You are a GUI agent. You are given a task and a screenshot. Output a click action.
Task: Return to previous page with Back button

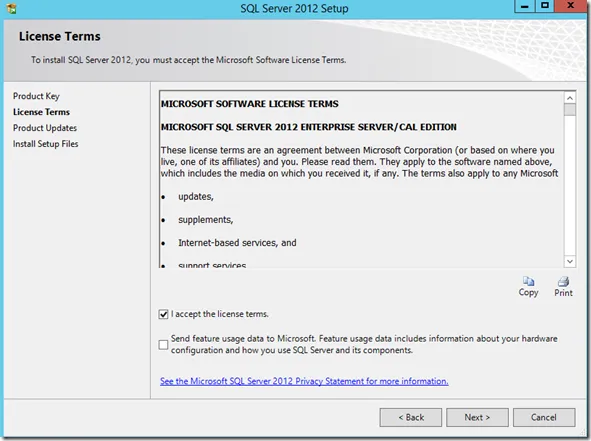click(411, 417)
